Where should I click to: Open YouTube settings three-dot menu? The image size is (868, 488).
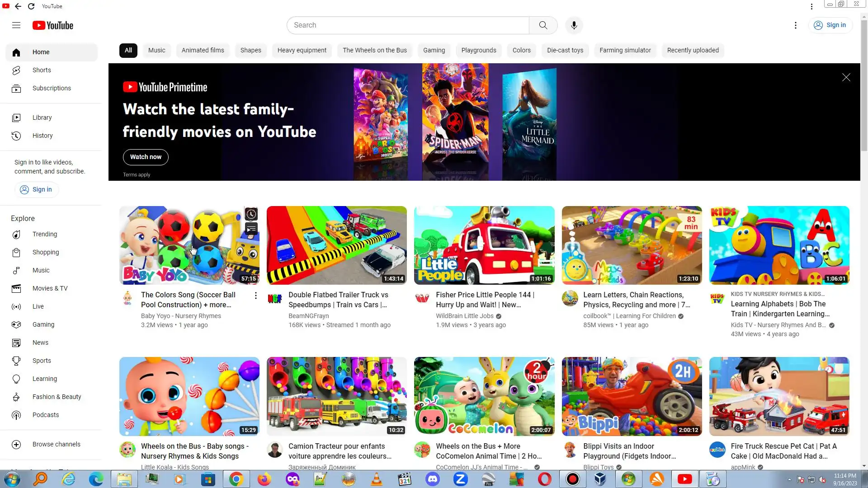click(796, 25)
